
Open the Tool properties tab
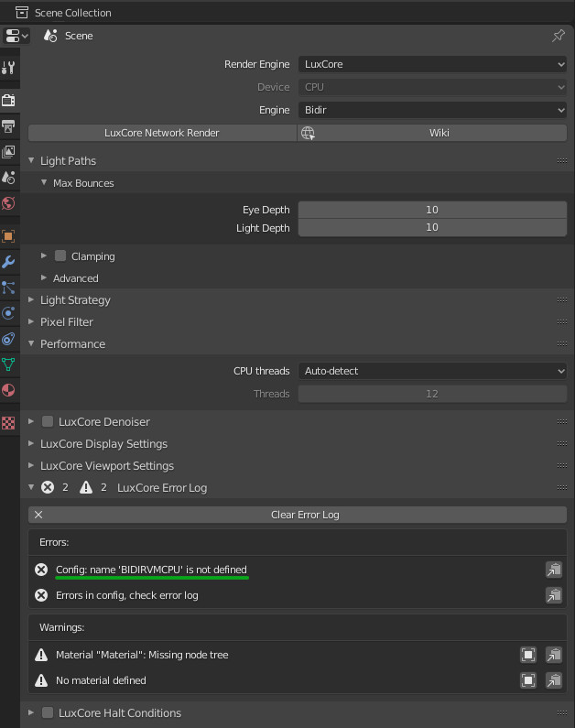(x=9, y=67)
